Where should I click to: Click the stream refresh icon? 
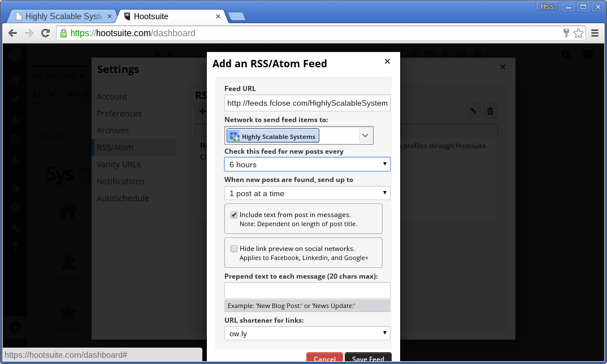37,94
